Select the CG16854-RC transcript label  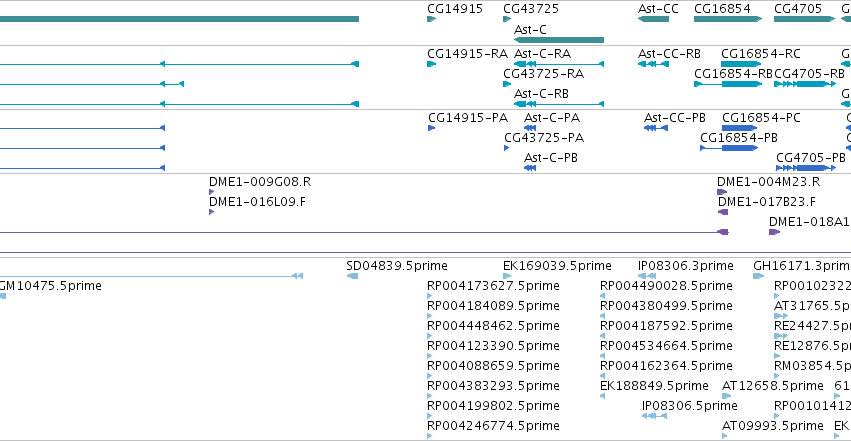click(761, 54)
